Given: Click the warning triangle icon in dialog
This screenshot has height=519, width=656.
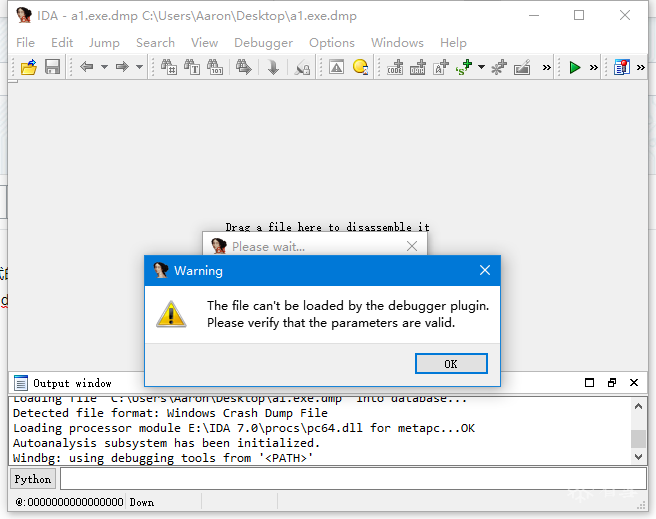Looking at the screenshot, I should (x=171, y=314).
